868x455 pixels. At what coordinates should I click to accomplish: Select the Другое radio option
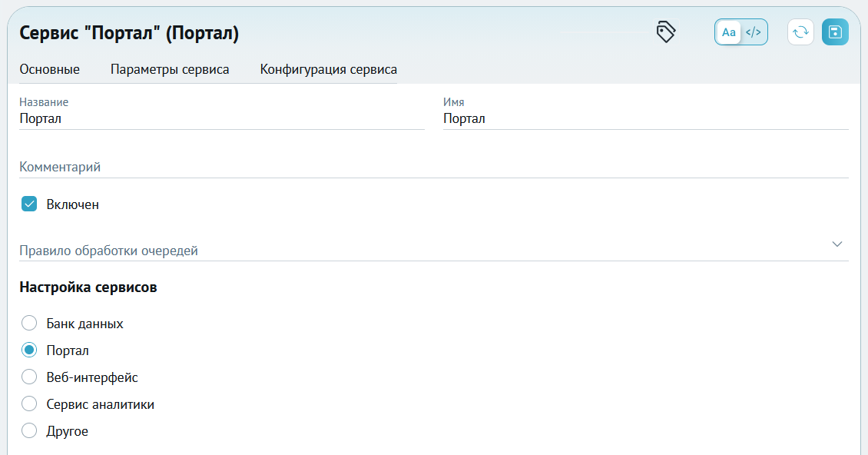pyautogui.click(x=29, y=430)
